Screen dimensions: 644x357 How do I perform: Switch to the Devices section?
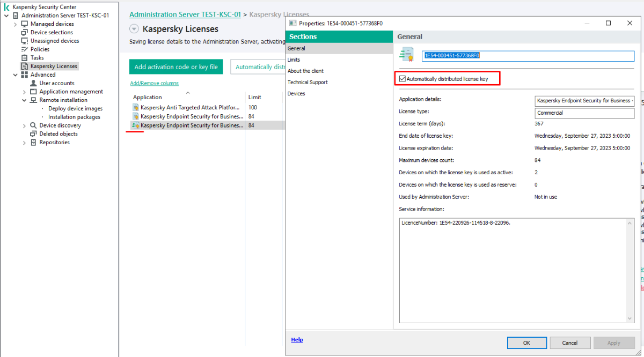pyautogui.click(x=296, y=93)
